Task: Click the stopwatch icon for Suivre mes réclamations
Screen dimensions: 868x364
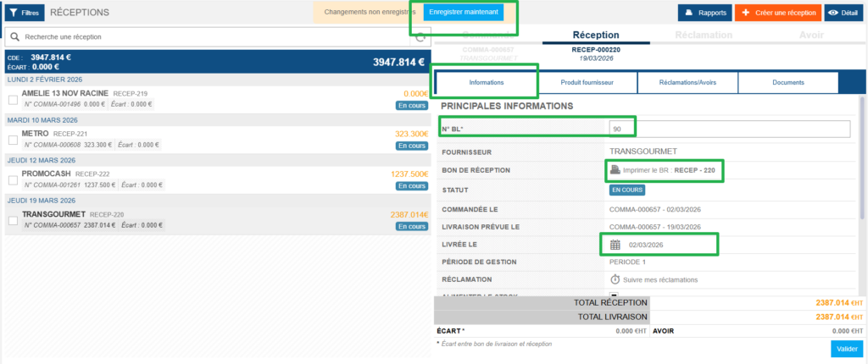Action: tap(615, 279)
